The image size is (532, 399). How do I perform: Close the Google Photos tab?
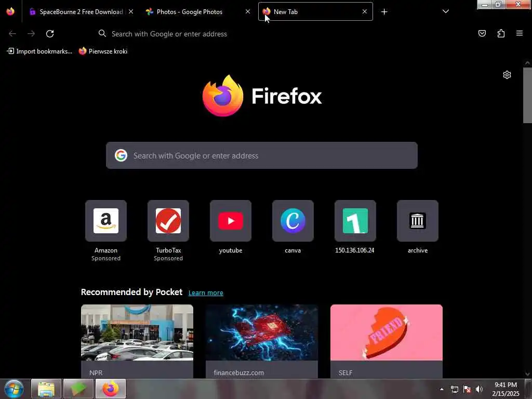click(x=248, y=11)
